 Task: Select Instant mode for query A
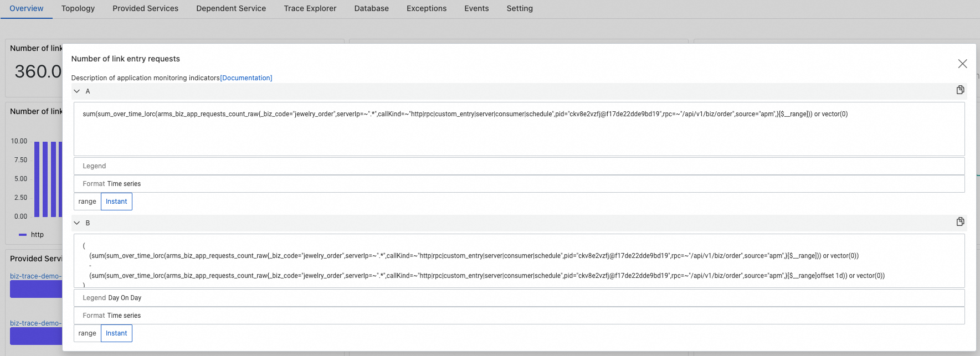coord(116,202)
